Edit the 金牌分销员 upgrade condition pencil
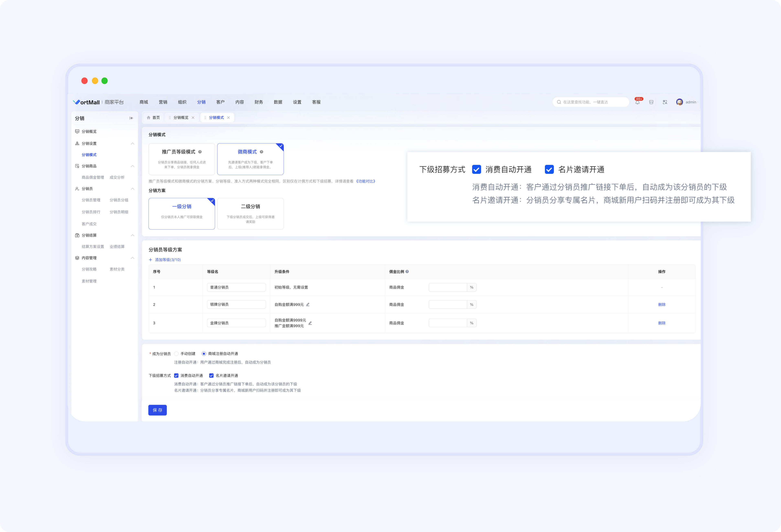This screenshot has width=781, height=532. 310,323
